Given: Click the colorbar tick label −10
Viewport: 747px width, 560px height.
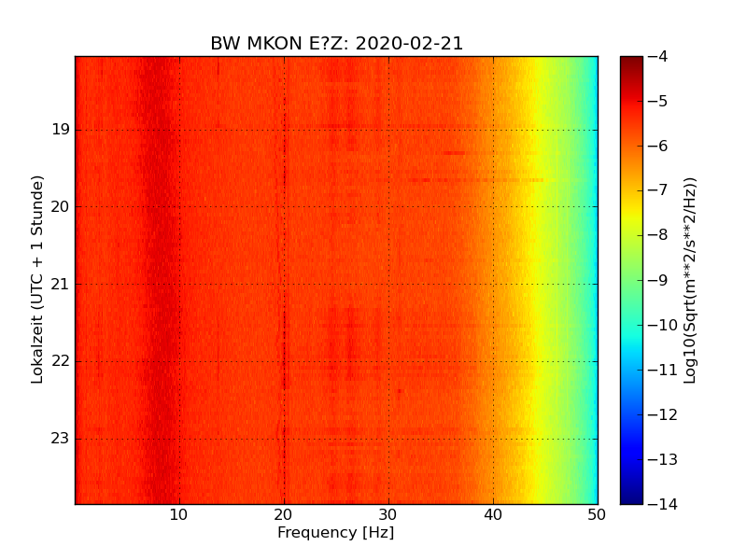Looking at the screenshot, I should click(x=663, y=325).
